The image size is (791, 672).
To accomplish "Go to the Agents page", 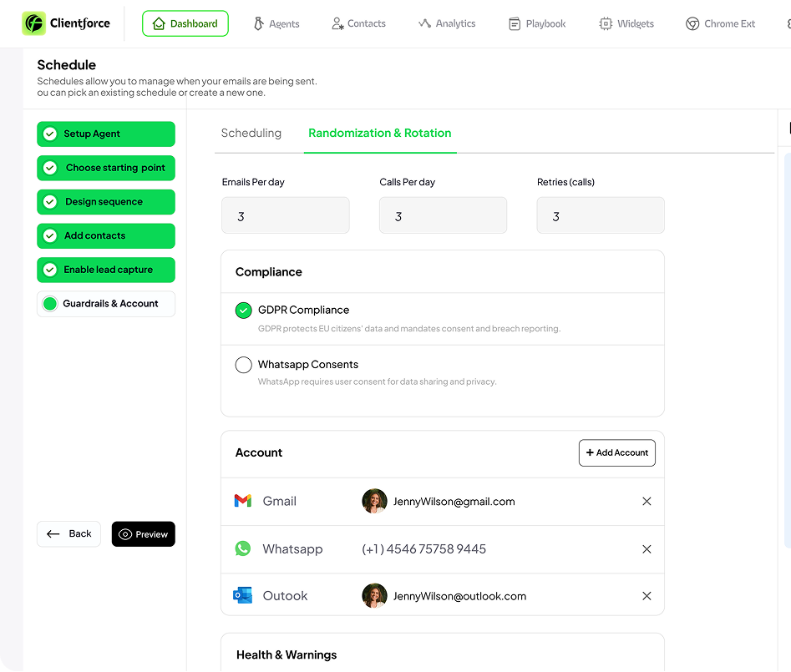I will click(276, 23).
